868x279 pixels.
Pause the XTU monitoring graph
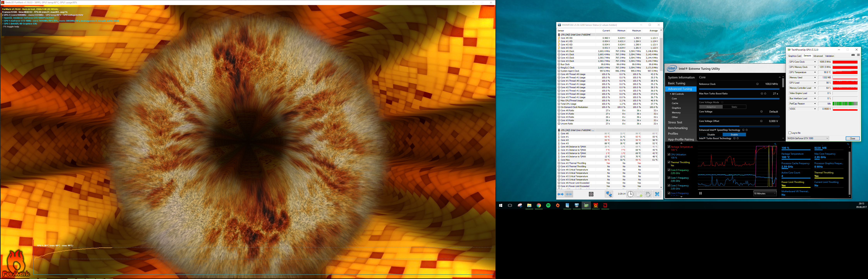tap(701, 193)
